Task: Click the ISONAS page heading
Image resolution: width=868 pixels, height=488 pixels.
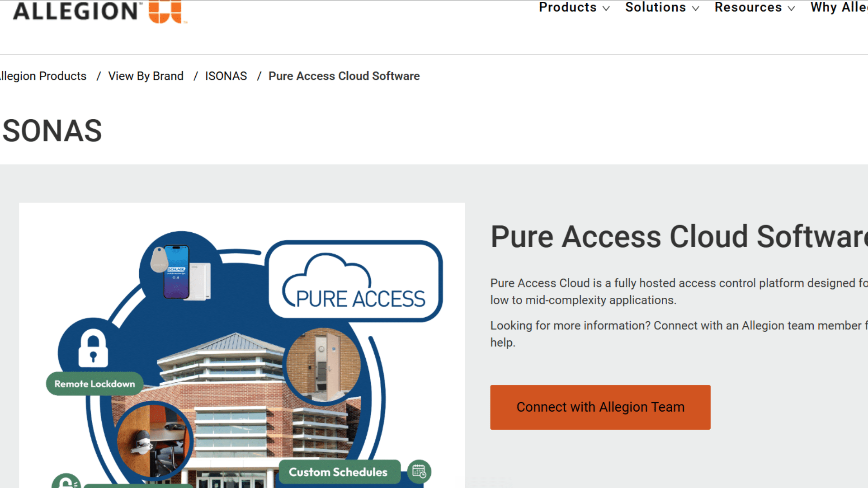Action: [x=51, y=131]
